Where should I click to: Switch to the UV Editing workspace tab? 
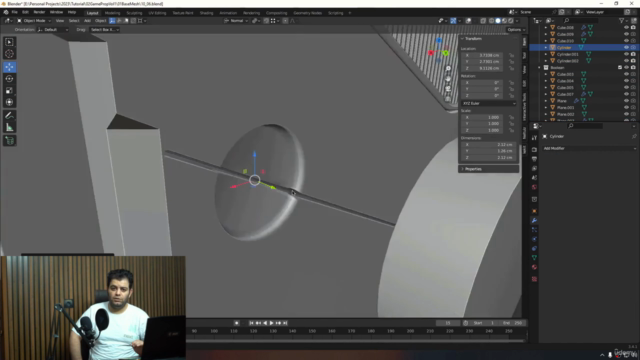pos(157,13)
